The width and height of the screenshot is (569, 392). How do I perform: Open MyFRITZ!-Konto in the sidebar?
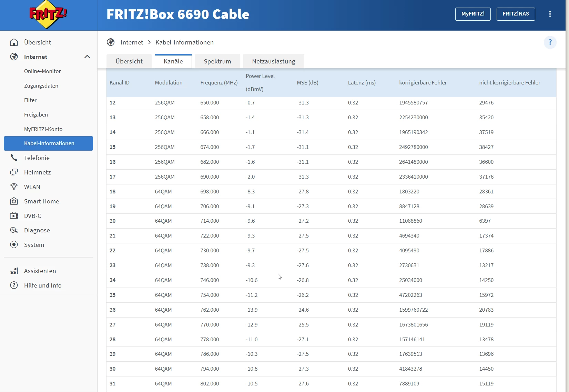pyautogui.click(x=43, y=129)
